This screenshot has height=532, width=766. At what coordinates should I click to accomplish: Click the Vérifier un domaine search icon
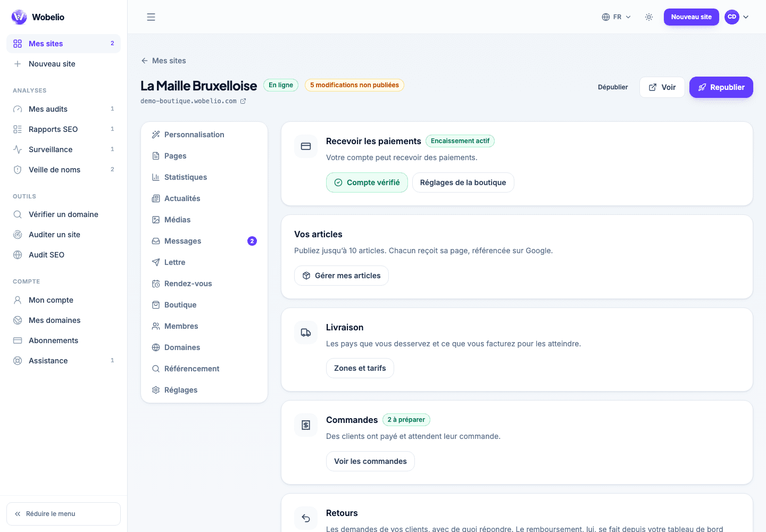point(18,214)
